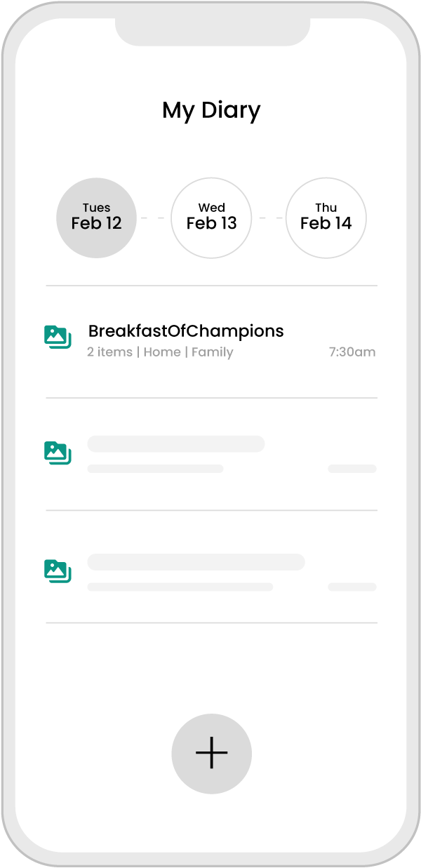This screenshot has width=421, height=868.
Task: Choose the Thu Feb 14 date circle
Action: pos(326,218)
